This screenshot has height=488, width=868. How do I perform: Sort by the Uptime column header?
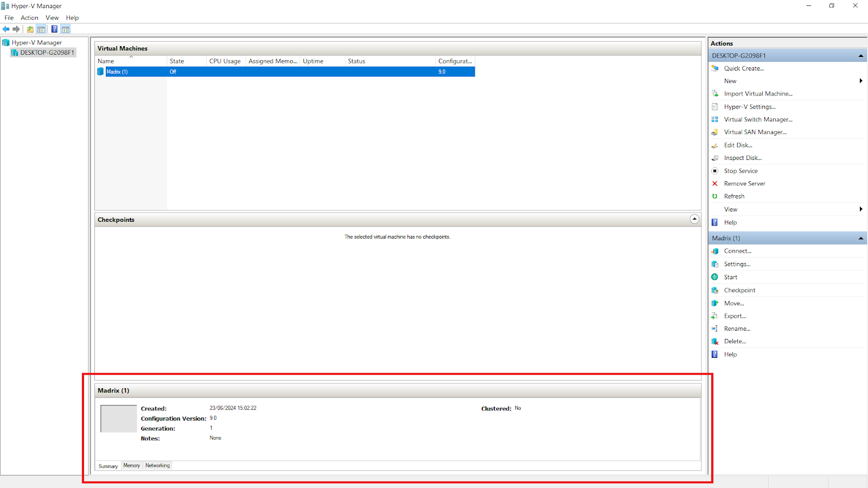pos(323,61)
